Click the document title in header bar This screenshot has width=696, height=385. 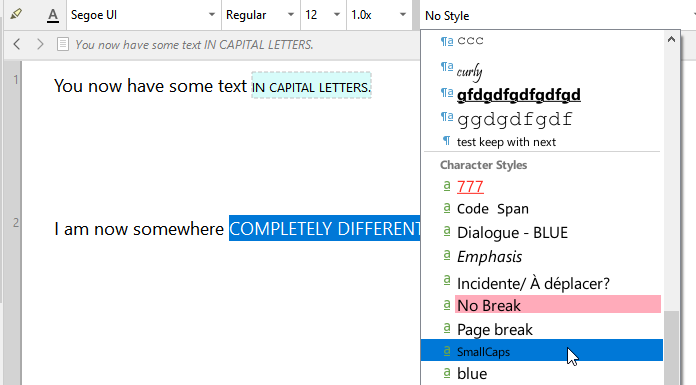[194, 44]
